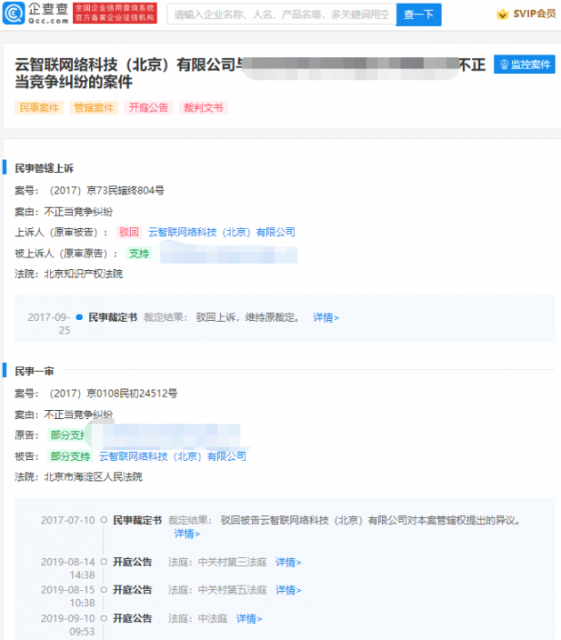Image resolution: width=561 pixels, height=640 pixels.
Task: Click the 2017-09-25 timeline dot
Action: point(80,317)
